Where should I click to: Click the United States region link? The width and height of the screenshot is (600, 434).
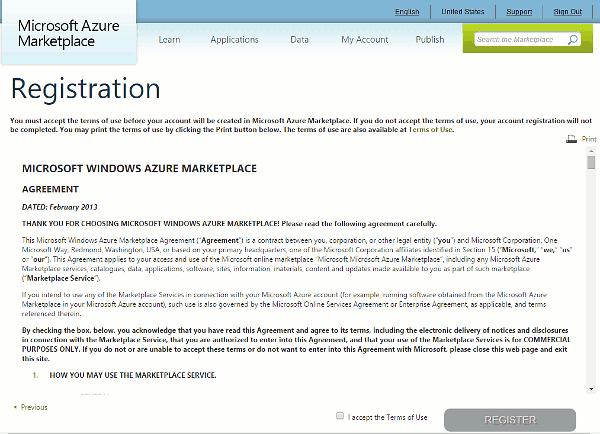[463, 12]
